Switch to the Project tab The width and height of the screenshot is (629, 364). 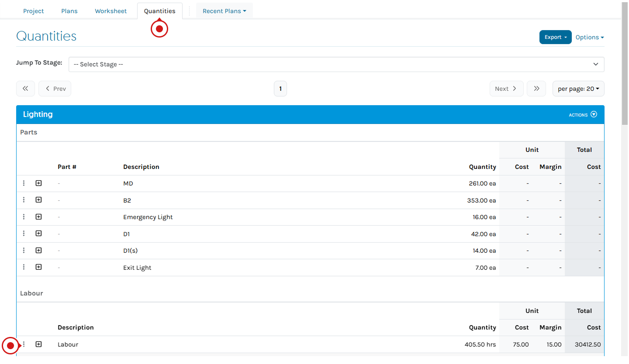pyautogui.click(x=34, y=11)
